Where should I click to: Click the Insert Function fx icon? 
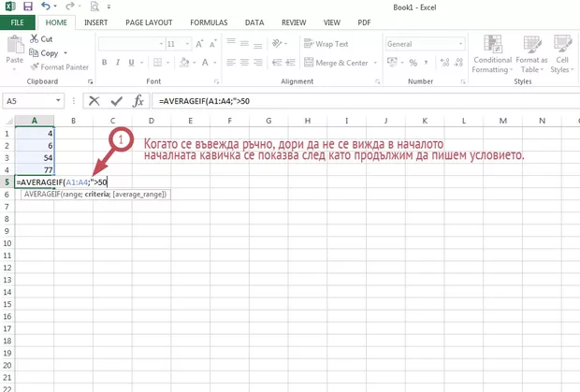138,101
